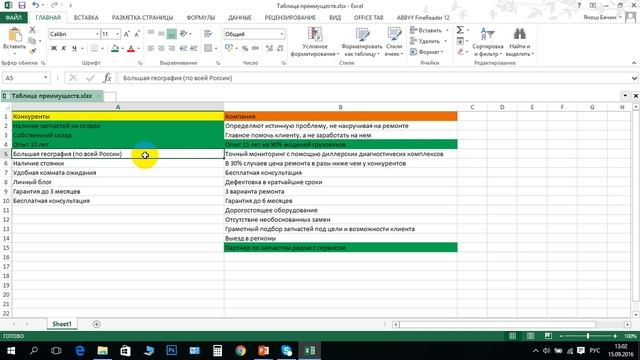Open the number format Общий dropdown
Viewport: 640px width, 360px height.
282,34
